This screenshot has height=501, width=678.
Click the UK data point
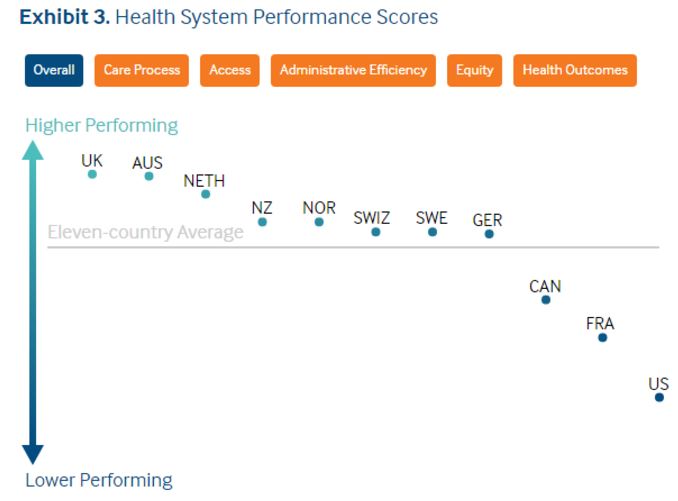[92, 174]
